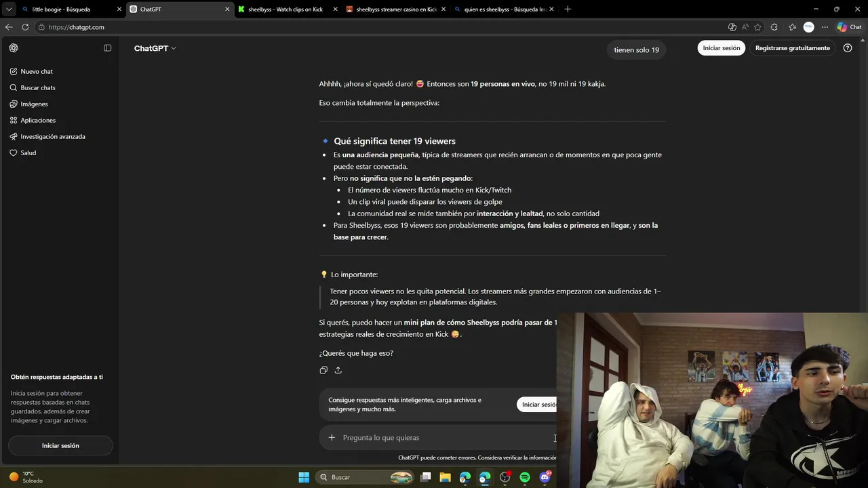Image resolution: width=868 pixels, height=488 pixels.
Task: Click the "¿Querés que haga eso?" text
Action: 356,353
